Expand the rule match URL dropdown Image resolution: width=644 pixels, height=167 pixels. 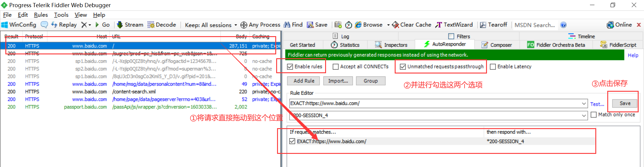(584, 103)
